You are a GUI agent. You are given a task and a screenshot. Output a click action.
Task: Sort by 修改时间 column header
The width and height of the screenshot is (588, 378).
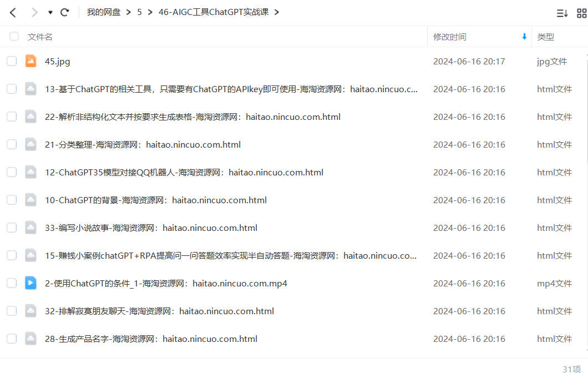pyautogui.click(x=450, y=37)
